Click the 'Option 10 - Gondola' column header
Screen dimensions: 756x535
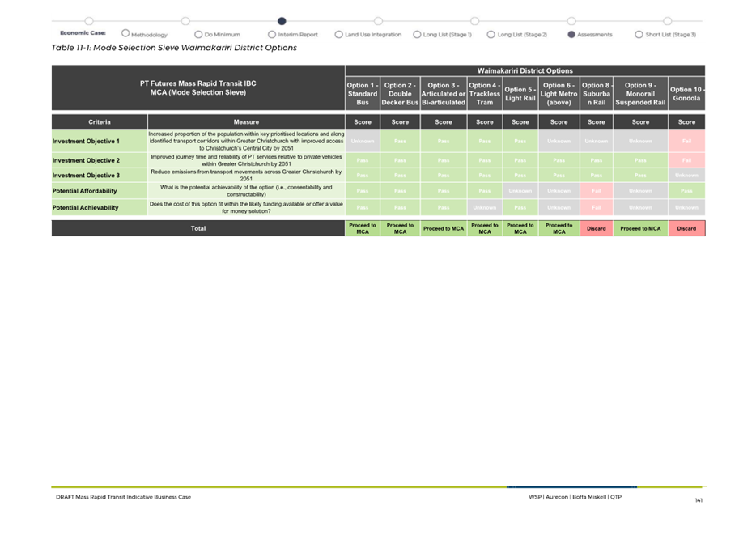point(686,94)
